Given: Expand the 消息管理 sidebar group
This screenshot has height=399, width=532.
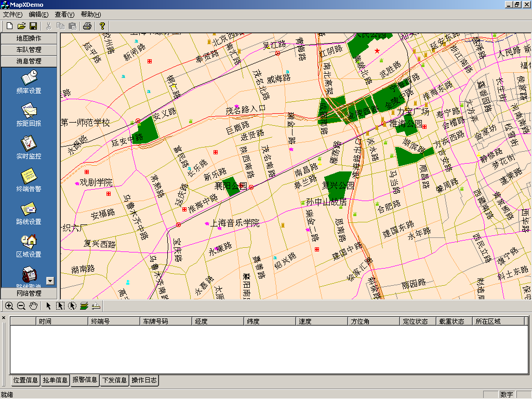Looking at the screenshot, I should click(x=29, y=61).
